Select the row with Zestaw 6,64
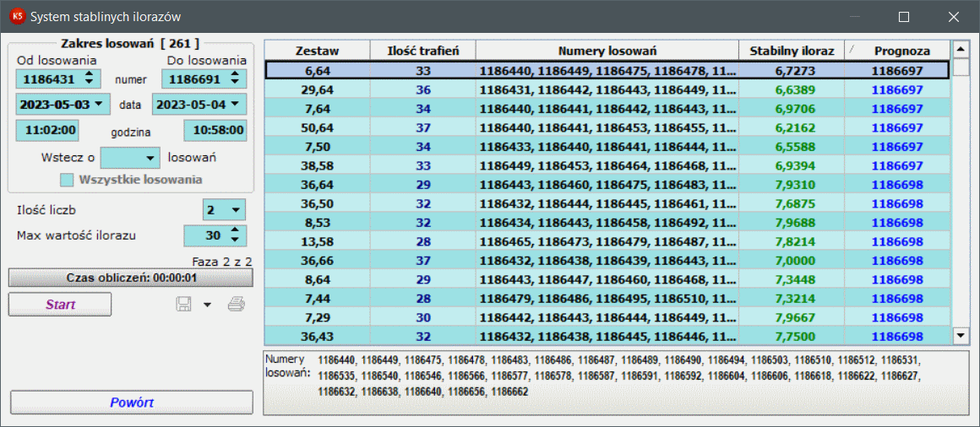The image size is (980, 427). 607,70
